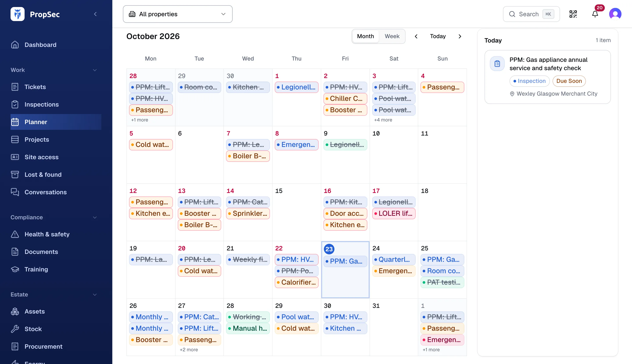Click the Tickets sidebar icon

tap(15, 87)
